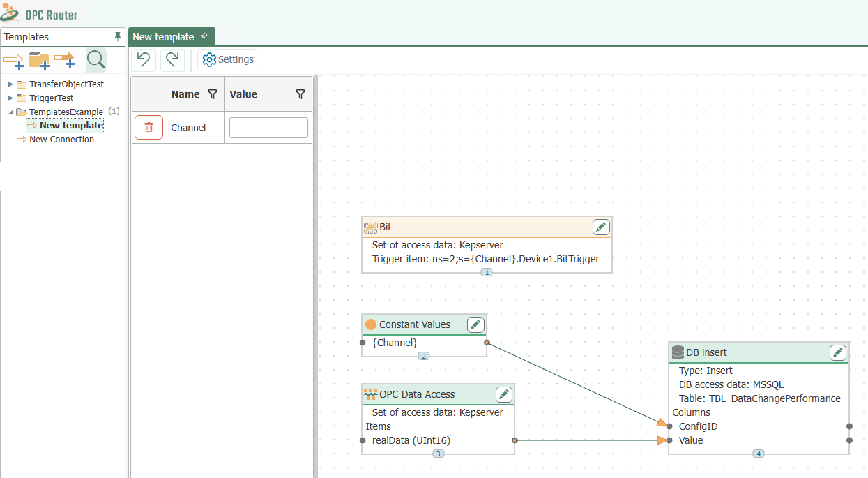Select the OPC Data Access block title
Screen dimensions: 868x478
click(417, 394)
